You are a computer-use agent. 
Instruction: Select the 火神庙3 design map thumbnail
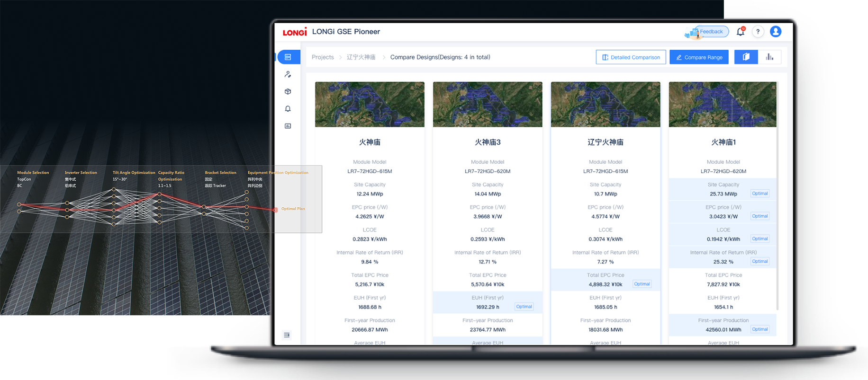pyautogui.click(x=488, y=104)
